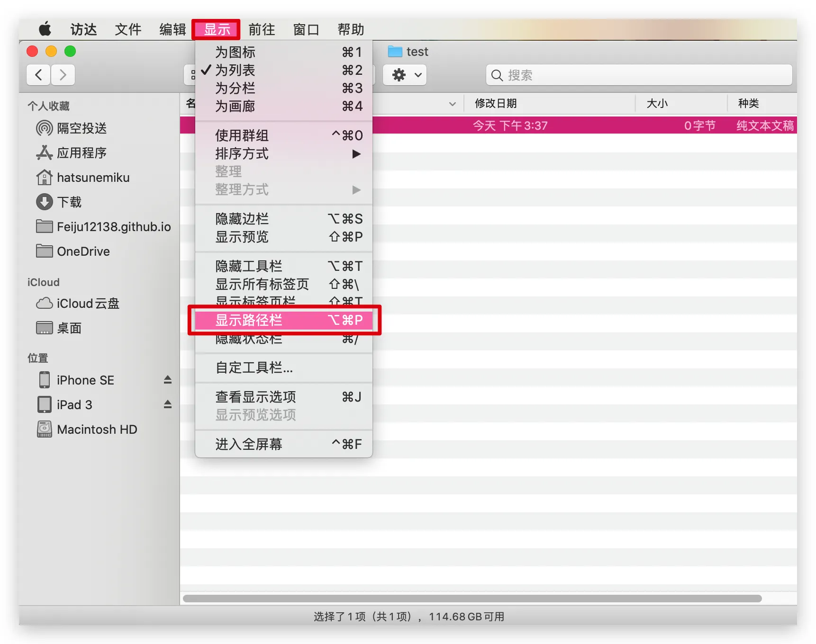Open iCloud 云盘 in the sidebar

coord(78,304)
